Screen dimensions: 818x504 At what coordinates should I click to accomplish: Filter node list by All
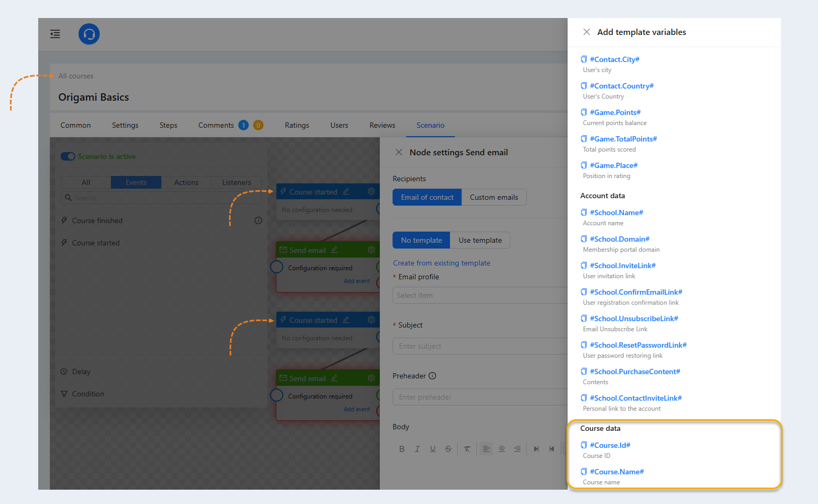click(x=86, y=182)
